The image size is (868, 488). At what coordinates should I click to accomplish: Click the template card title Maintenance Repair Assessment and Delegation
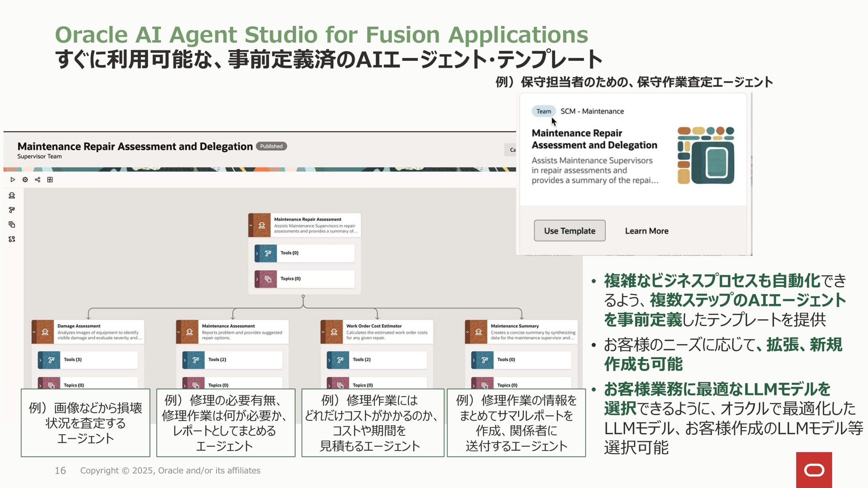594,139
